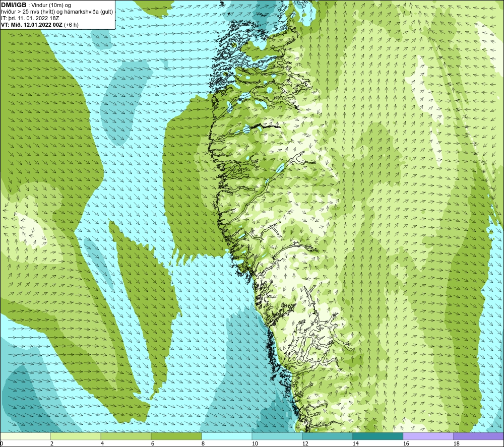
Task: Click the 8–10 m/s light cyan swatch
Action: (x=227, y=436)
